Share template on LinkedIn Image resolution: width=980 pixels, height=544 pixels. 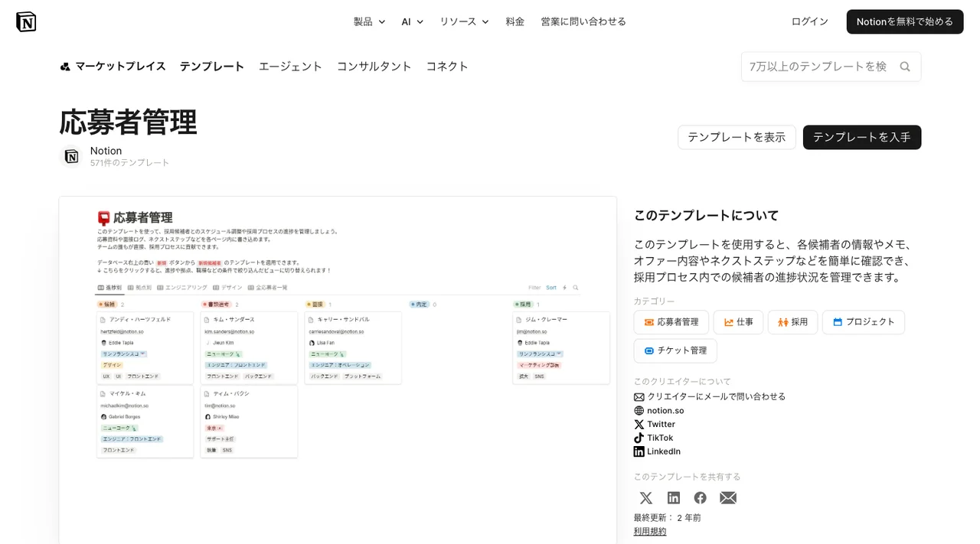(674, 498)
